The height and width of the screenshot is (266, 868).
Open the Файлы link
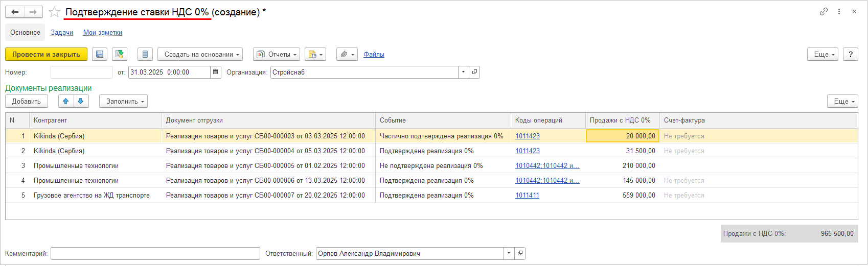pyautogui.click(x=374, y=54)
